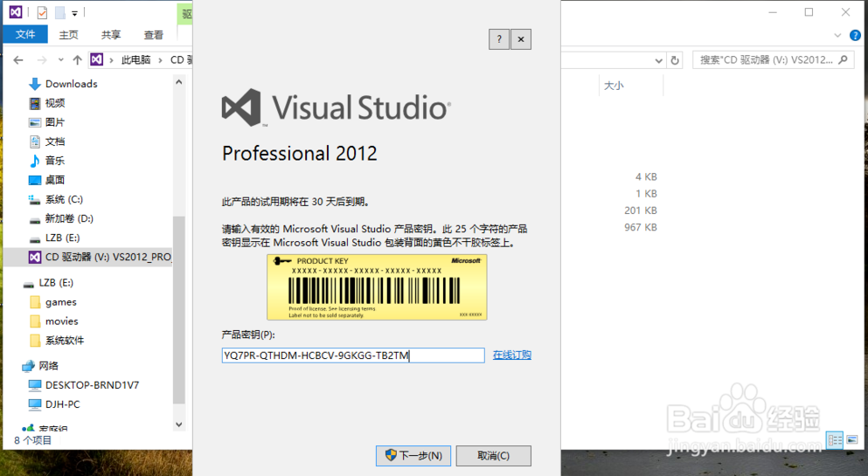The image size is (868, 476).
Task: Switch to the 主页 ribbon tab
Action: coord(69,35)
